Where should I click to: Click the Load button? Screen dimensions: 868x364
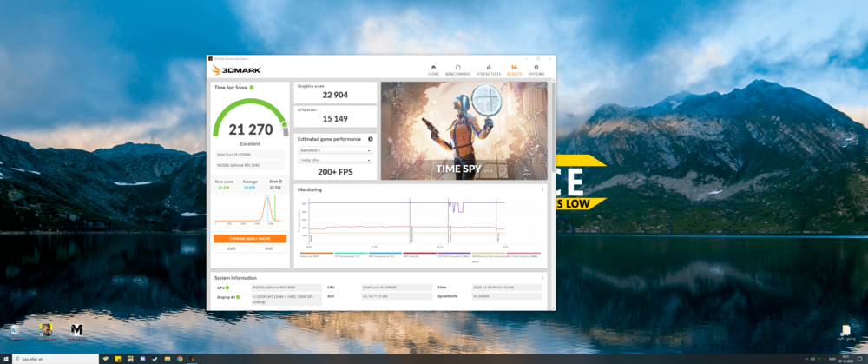pos(232,248)
